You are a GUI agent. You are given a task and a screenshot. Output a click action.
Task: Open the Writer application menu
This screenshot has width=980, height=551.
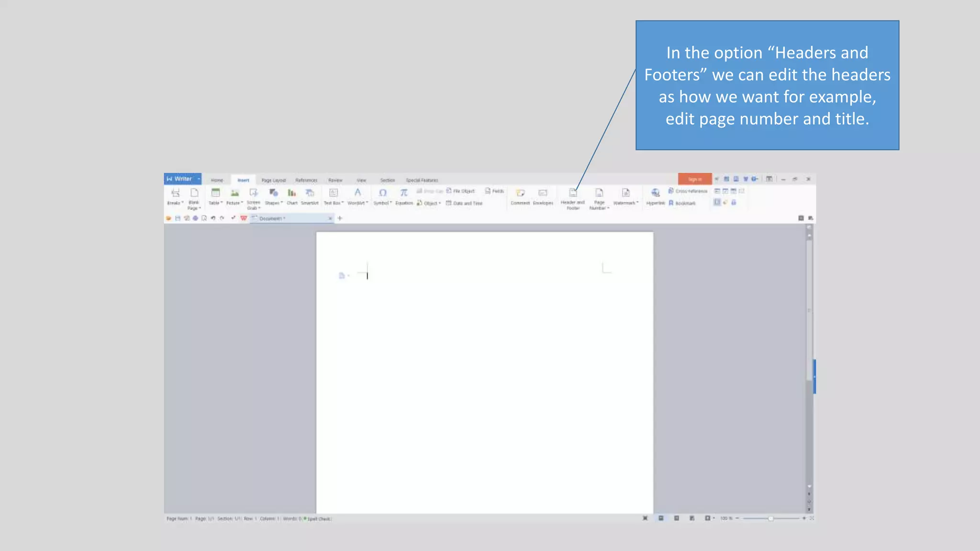[183, 179]
